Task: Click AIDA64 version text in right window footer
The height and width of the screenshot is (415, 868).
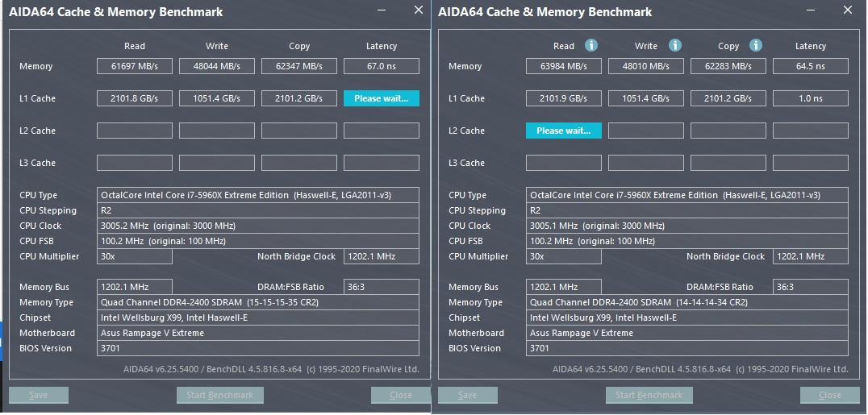Action: tap(700, 369)
